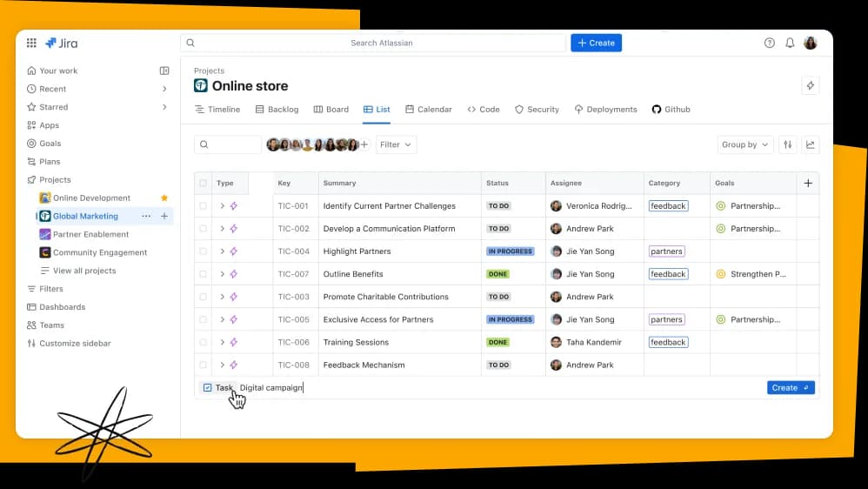Open the Filter dropdown
Viewport: 868px width, 489px height.
(x=396, y=144)
